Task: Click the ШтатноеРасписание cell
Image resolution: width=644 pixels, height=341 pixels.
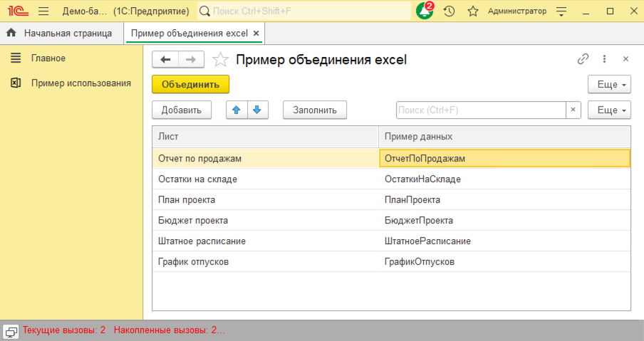Action: click(x=504, y=241)
